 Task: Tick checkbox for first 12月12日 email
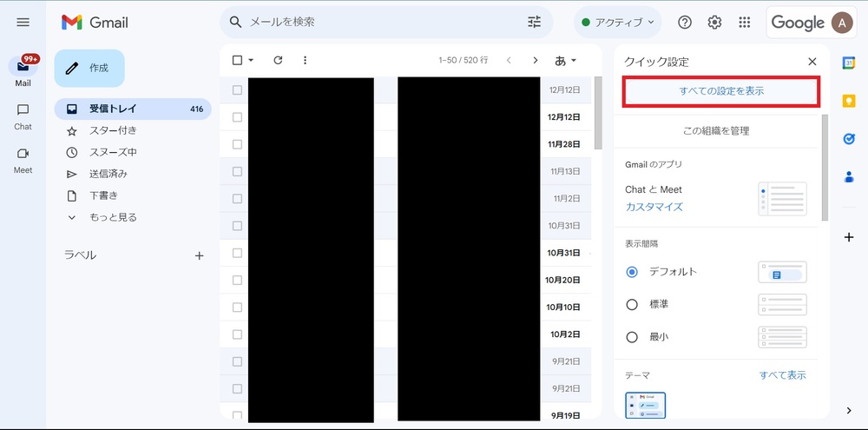point(237,89)
